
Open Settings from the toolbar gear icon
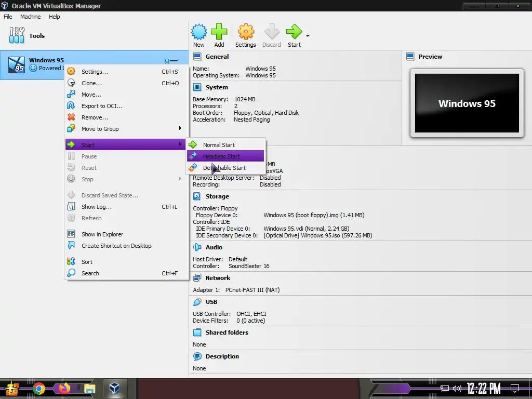[246, 32]
